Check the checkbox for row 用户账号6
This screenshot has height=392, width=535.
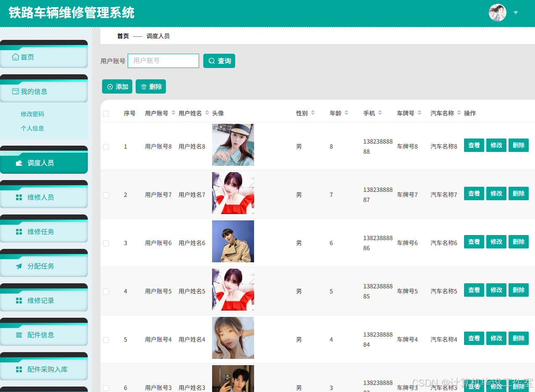[x=106, y=243]
